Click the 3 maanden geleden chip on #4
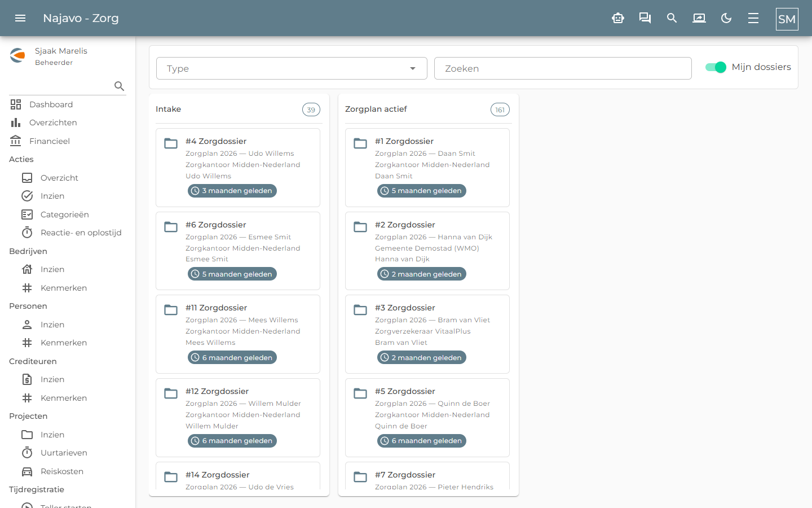 click(232, 191)
